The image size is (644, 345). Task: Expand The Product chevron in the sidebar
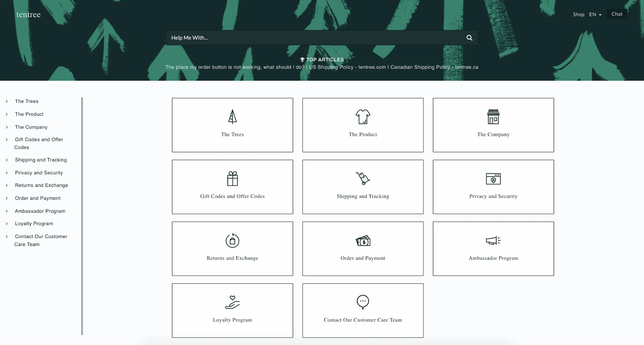(7, 114)
